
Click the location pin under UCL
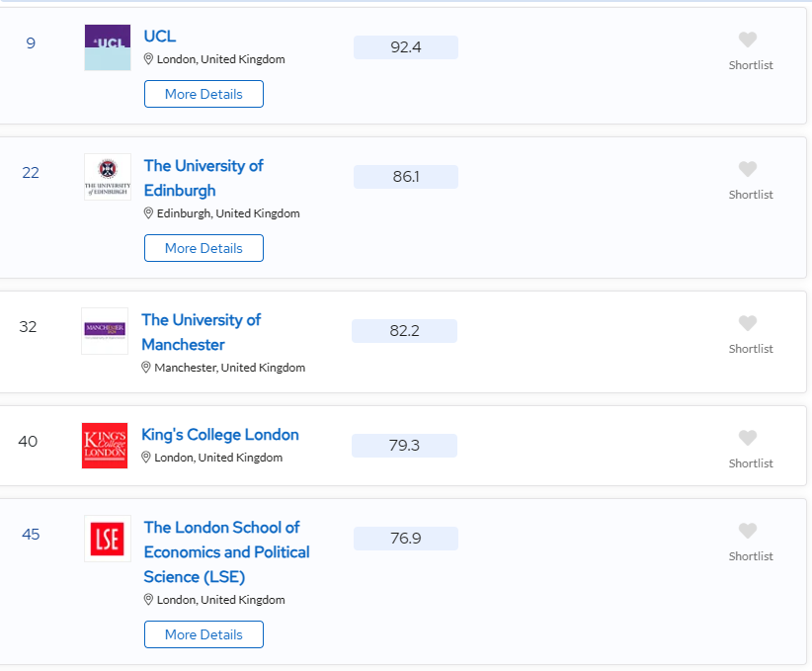tap(149, 59)
